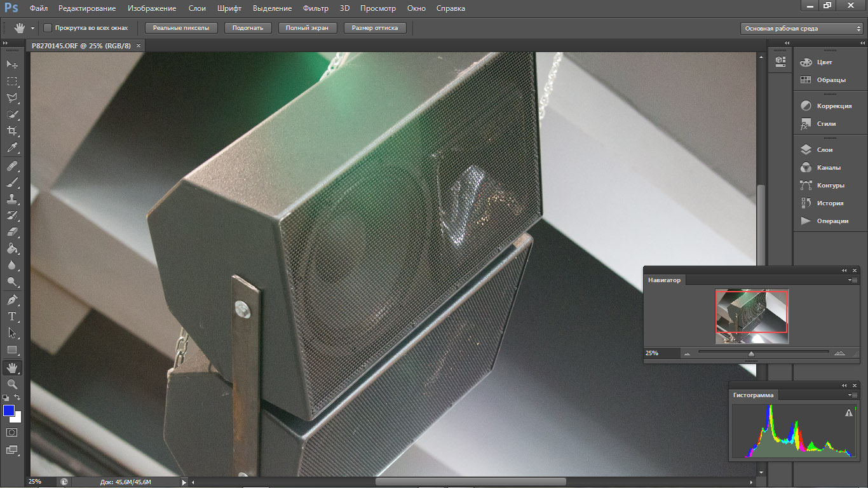The width and height of the screenshot is (868, 488).
Task: Open the workspace dropdown 'Основная рабочая среда'
Action: (x=803, y=29)
